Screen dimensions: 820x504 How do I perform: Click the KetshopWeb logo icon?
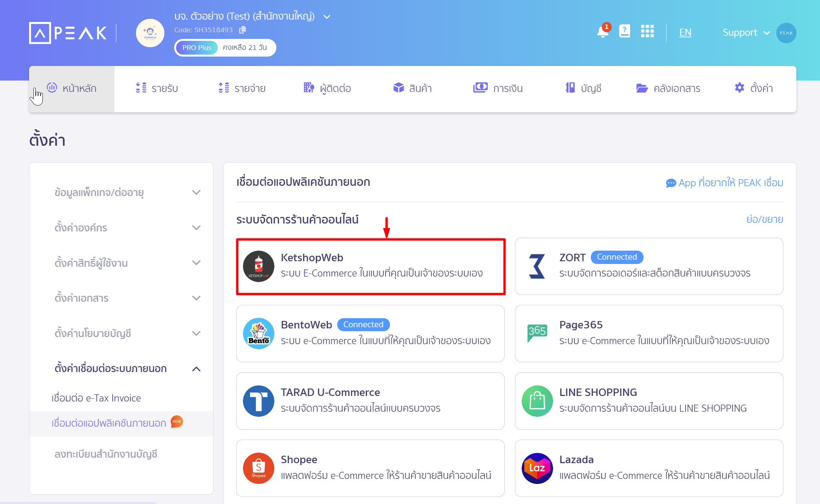(259, 266)
